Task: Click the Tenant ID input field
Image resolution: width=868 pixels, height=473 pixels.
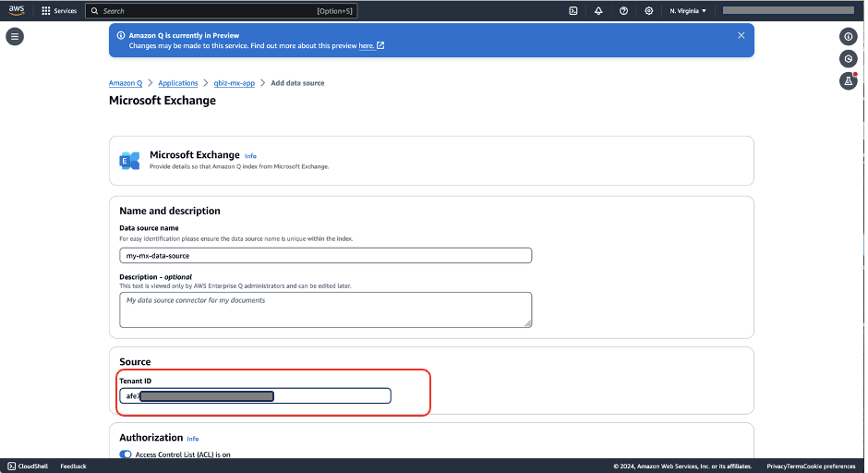Action: click(255, 395)
